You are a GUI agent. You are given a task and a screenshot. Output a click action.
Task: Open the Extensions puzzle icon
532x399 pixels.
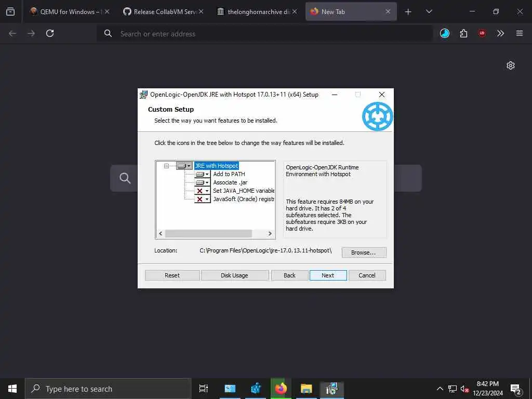coord(463,33)
